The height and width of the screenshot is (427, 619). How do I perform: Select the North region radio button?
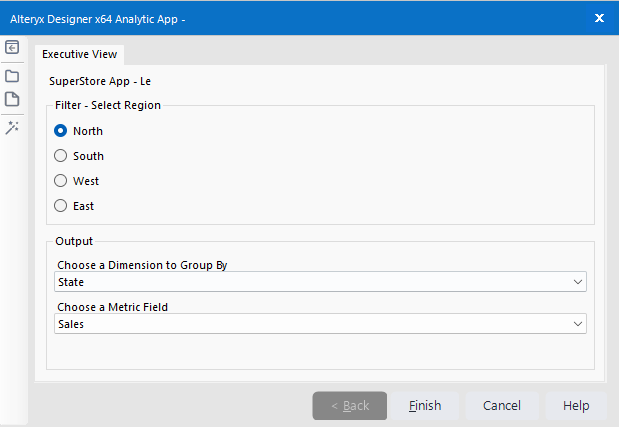(61, 131)
